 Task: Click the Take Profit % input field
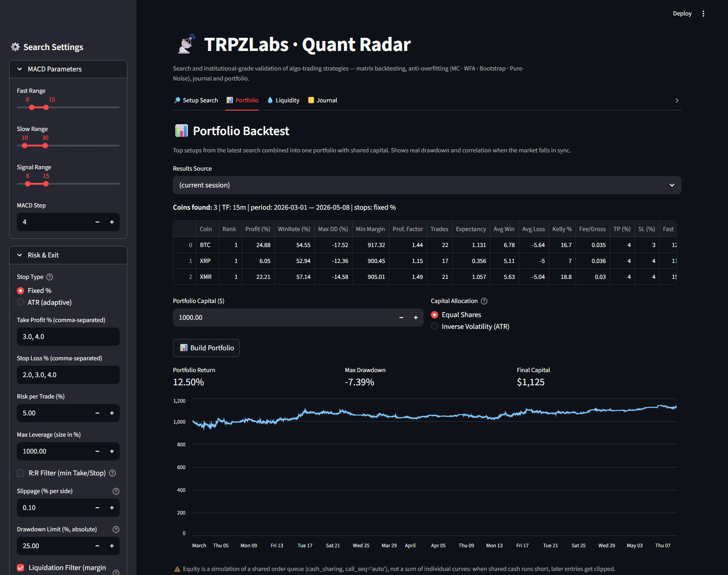pyautogui.click(x=68, y=337)
